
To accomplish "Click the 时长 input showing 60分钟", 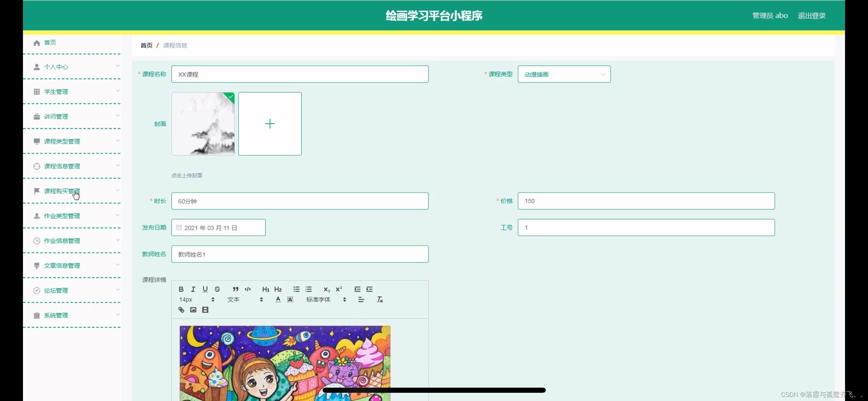I will 300,201.
